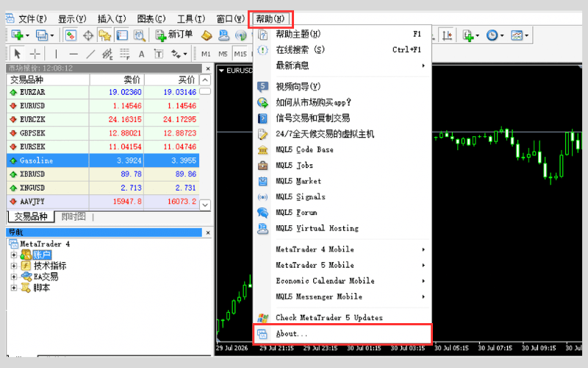Open the 插入(I) menu
This screenshot has width=588, height=368.
point(112,19)
